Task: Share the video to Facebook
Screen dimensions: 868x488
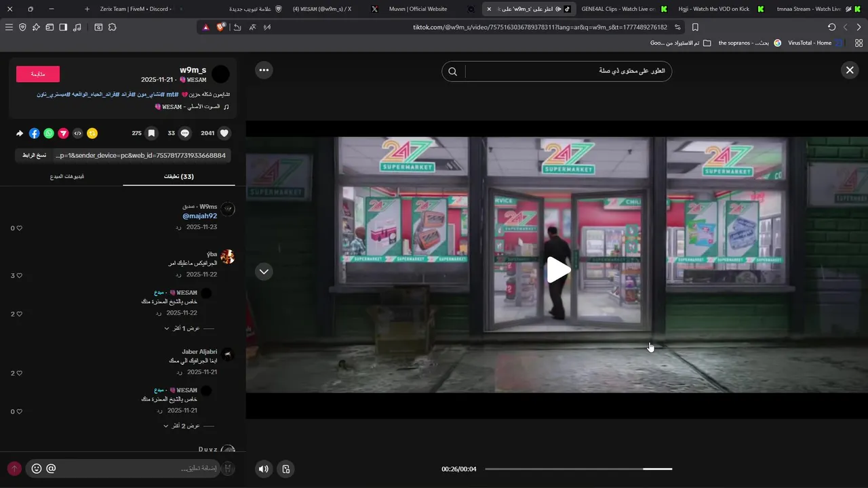Action: 34,134
